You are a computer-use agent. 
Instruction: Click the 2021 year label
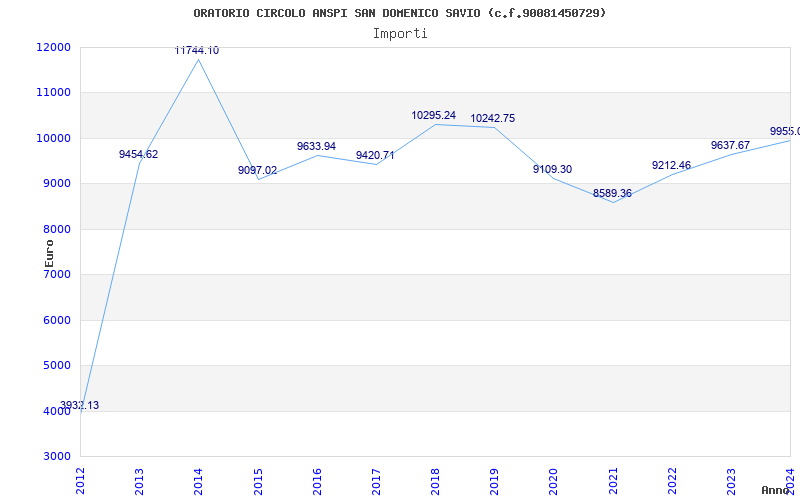pos(613,481)
